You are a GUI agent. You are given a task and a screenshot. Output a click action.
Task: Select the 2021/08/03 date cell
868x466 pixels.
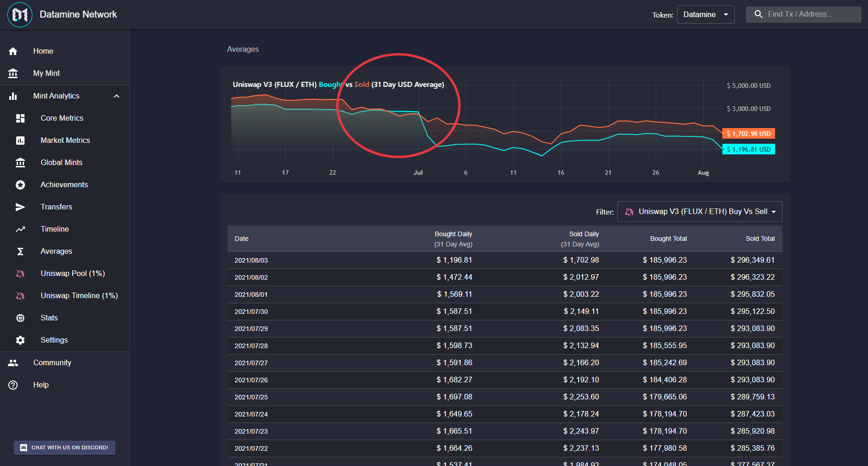251,261
